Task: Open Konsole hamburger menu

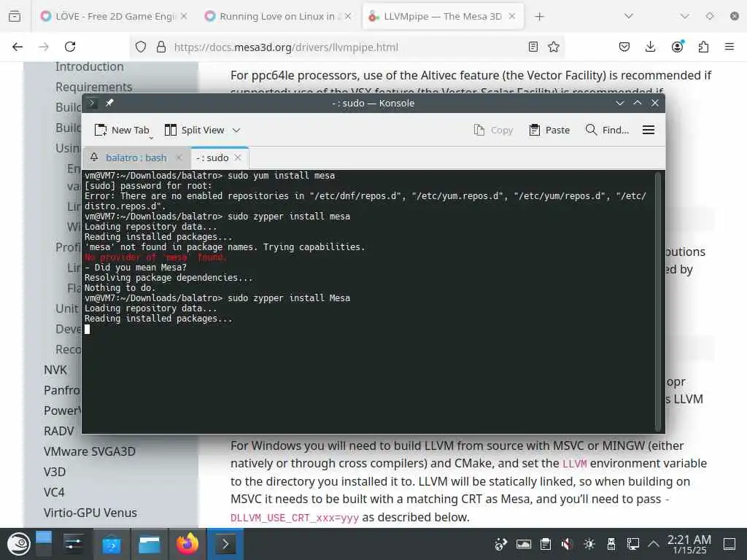Action: coord(649,130)
